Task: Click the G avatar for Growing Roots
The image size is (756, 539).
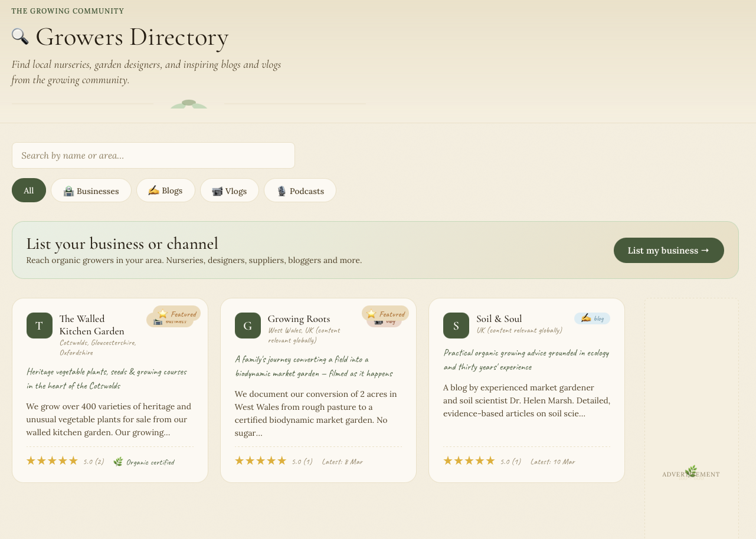Action: point(247,325)
